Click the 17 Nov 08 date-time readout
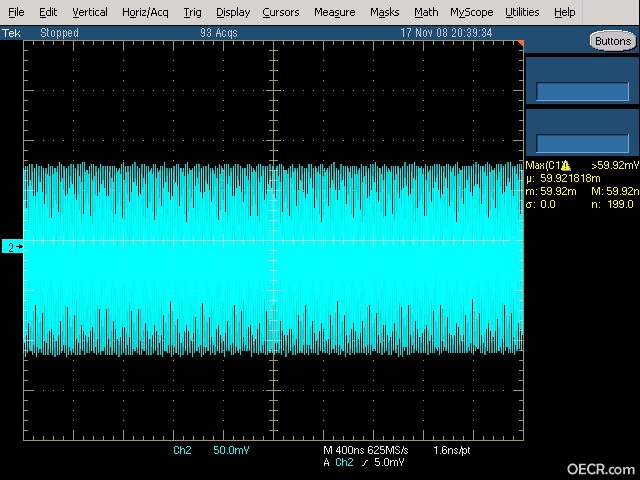The width and height of the screenshot is (640, 480). pyautogui.click(x=446, y=33)
